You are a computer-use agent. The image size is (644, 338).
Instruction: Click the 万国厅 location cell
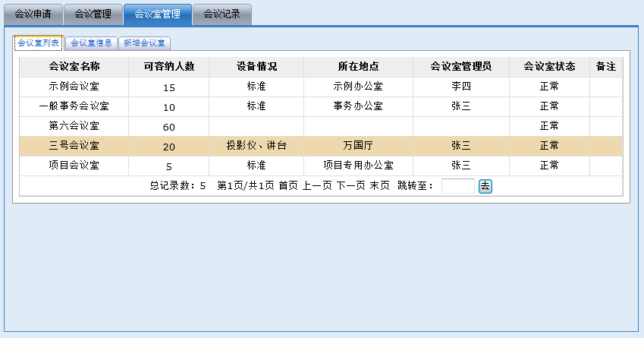click(x=358, y=146)
